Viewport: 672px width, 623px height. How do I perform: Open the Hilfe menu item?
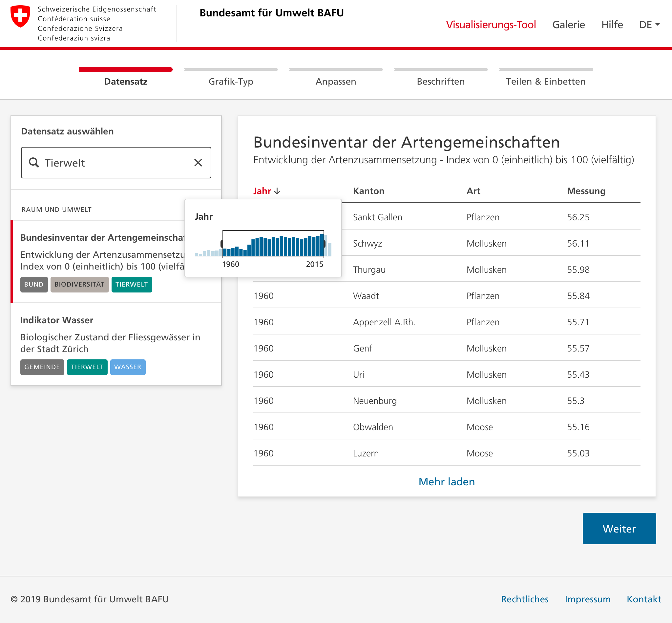point(612,25)
